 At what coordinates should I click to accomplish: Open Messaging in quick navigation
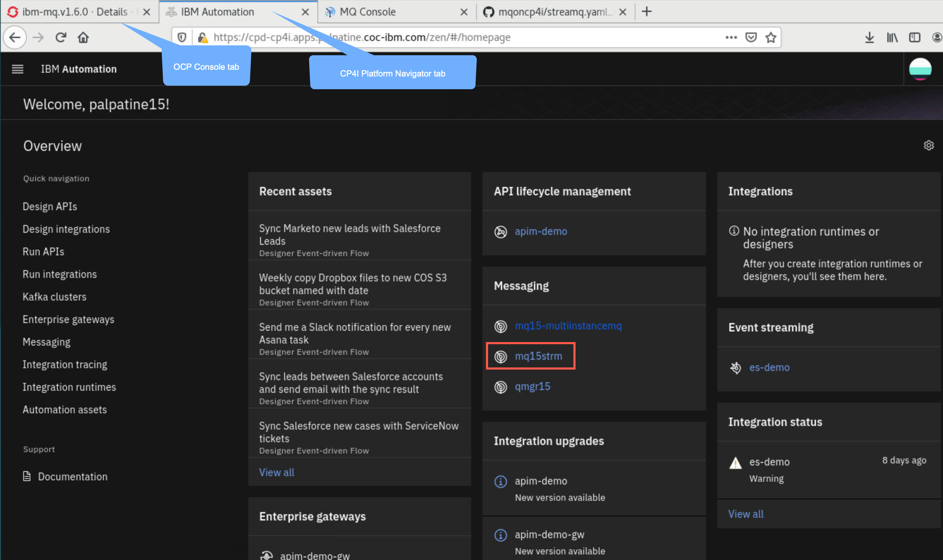[47, 342]
